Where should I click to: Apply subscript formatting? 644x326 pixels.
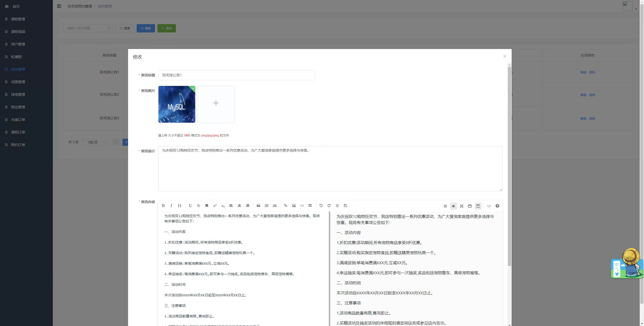223,206
